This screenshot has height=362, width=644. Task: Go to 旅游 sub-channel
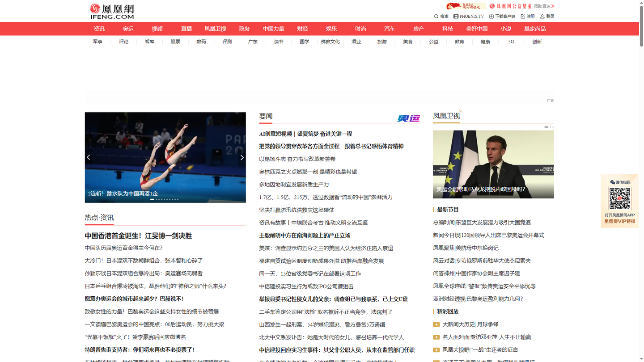click(382, 42)
